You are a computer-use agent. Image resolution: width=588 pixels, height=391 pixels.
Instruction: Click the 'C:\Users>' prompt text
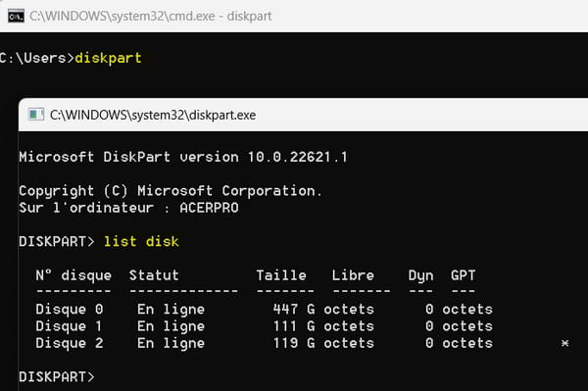(37, 58)
